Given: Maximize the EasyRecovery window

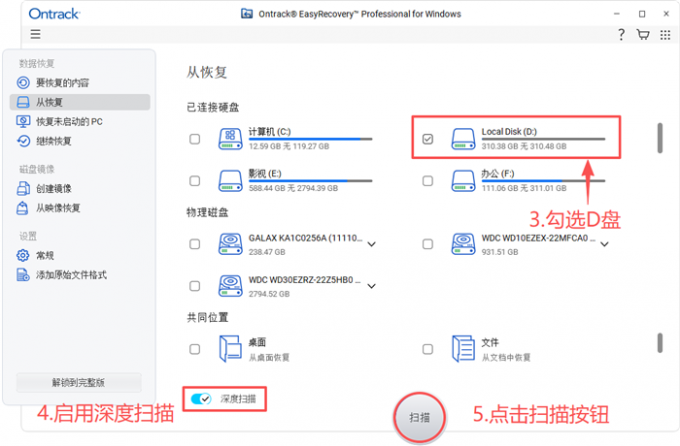Looking at the screenshot, I should [642, 14].
